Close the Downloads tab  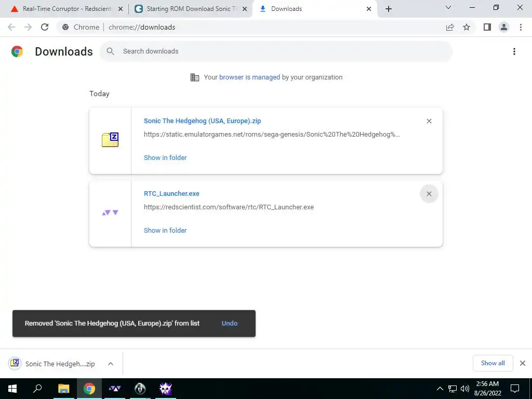point(369,9)
